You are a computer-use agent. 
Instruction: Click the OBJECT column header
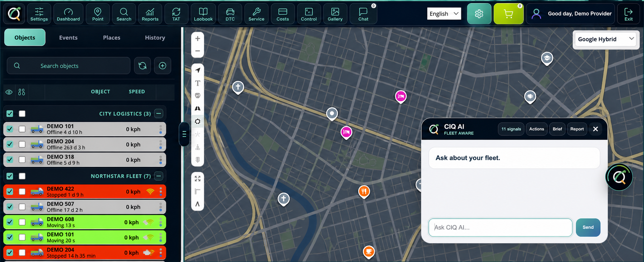click(101, 91)
